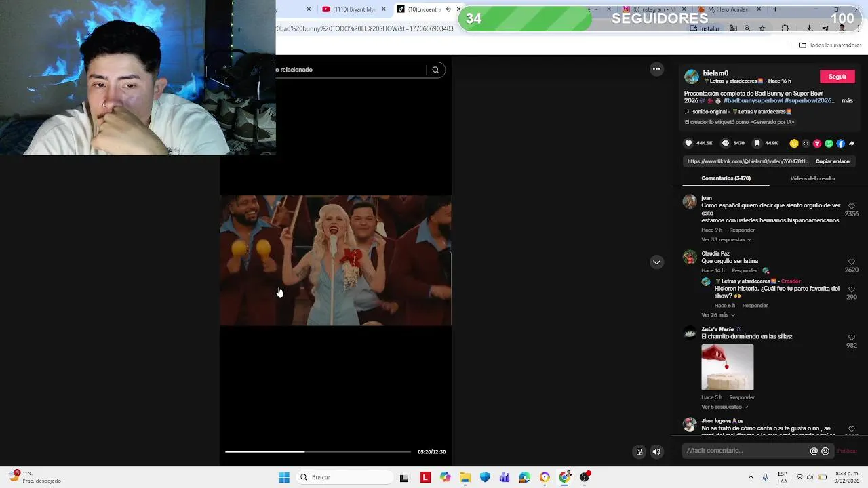Like juan's comment
This screenshot has width=868, height=488.
(x=852, y=206)
